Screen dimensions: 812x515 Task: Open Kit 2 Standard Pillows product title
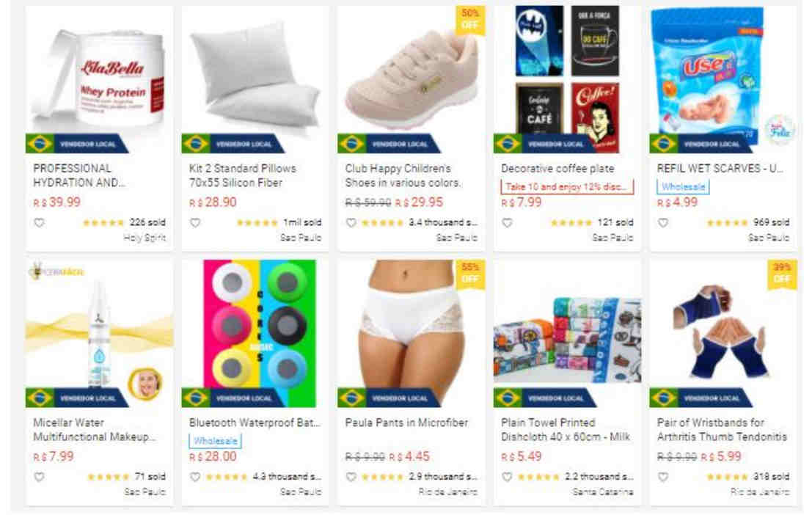[243, 175]
